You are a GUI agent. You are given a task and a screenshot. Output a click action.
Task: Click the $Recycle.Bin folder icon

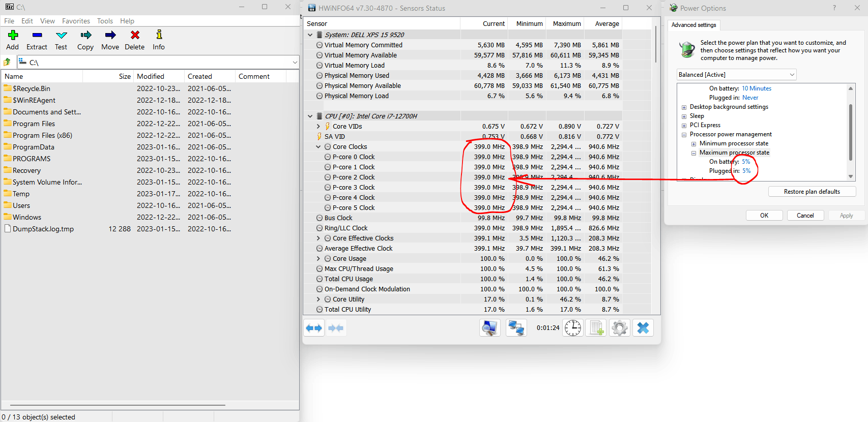click(8, 88)
